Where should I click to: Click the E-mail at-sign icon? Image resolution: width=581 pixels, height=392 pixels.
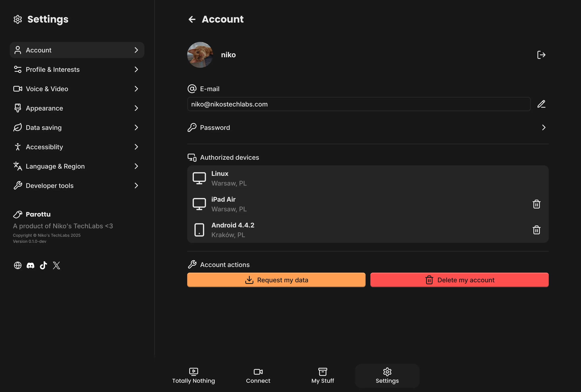click(x=192, y=89)
